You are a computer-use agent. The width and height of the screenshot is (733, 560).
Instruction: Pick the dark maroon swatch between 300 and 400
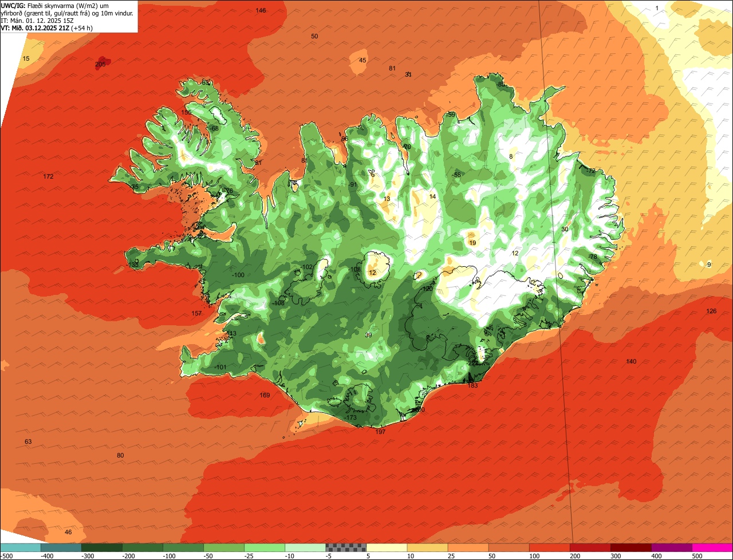pos(631,547)
